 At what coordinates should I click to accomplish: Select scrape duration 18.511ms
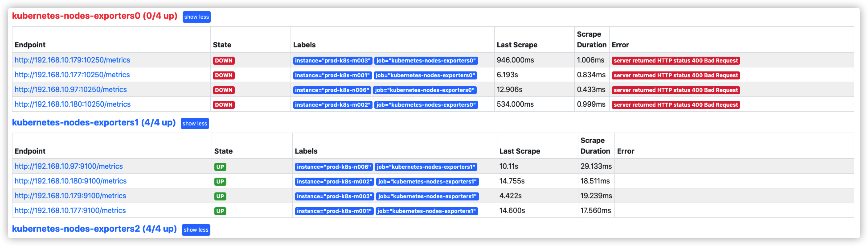click(595, 181)
